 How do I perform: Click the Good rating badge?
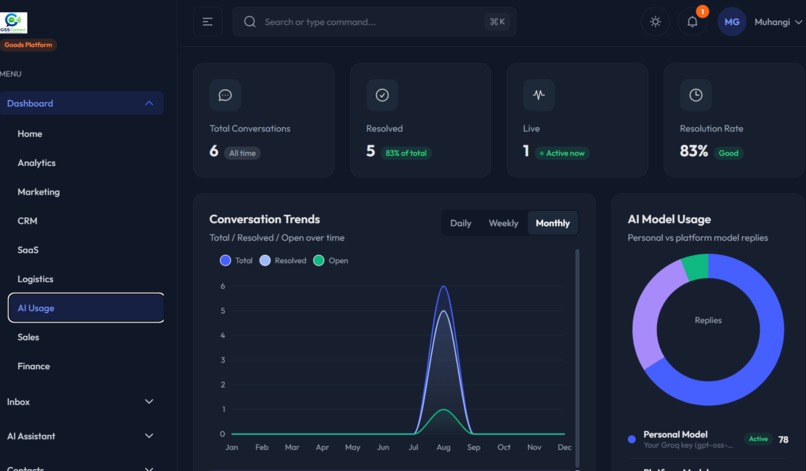click(728, 153)
